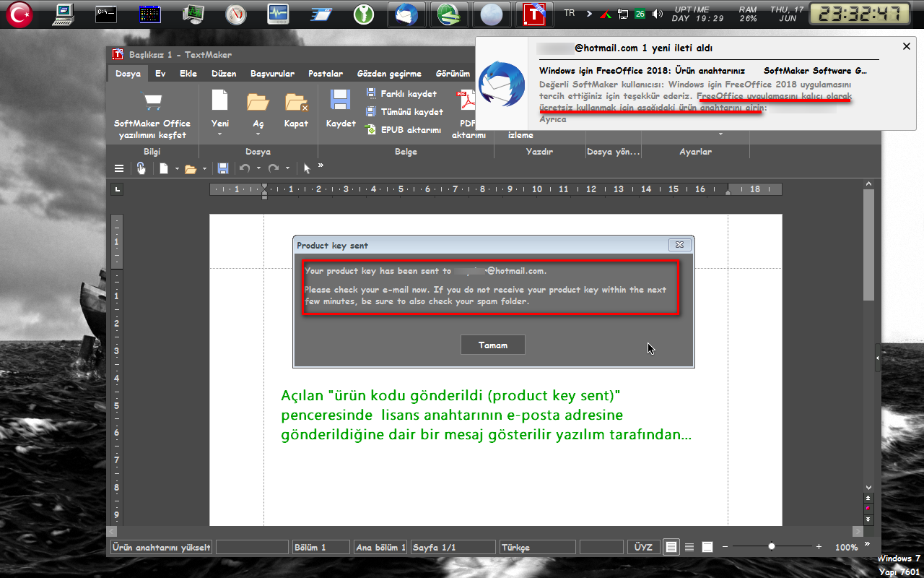Image resolution: width=924 pixels, height=578 pixels.
Task: Expand the quick access toolbar overflow chevron
Action: tap(321, 166)
